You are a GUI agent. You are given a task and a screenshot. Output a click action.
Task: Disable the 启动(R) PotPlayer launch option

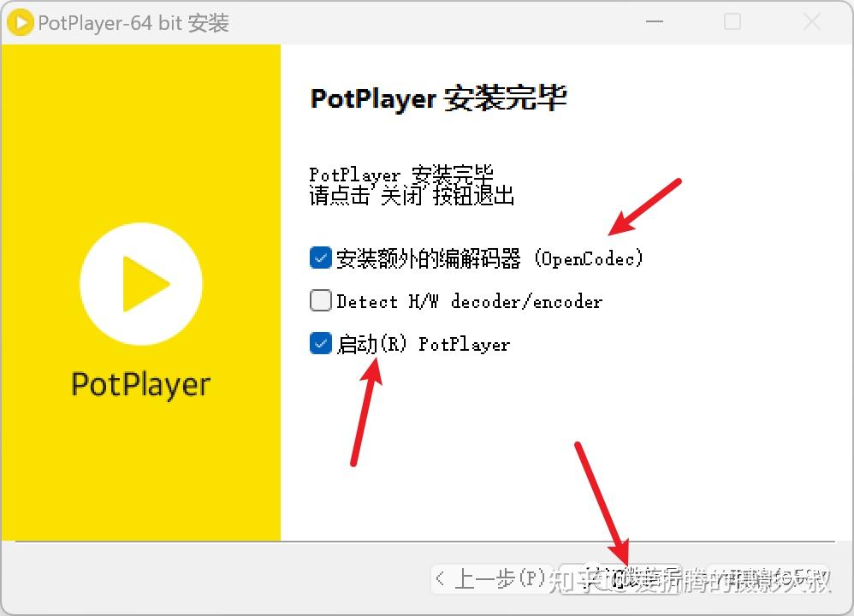[x=320, y=344]
